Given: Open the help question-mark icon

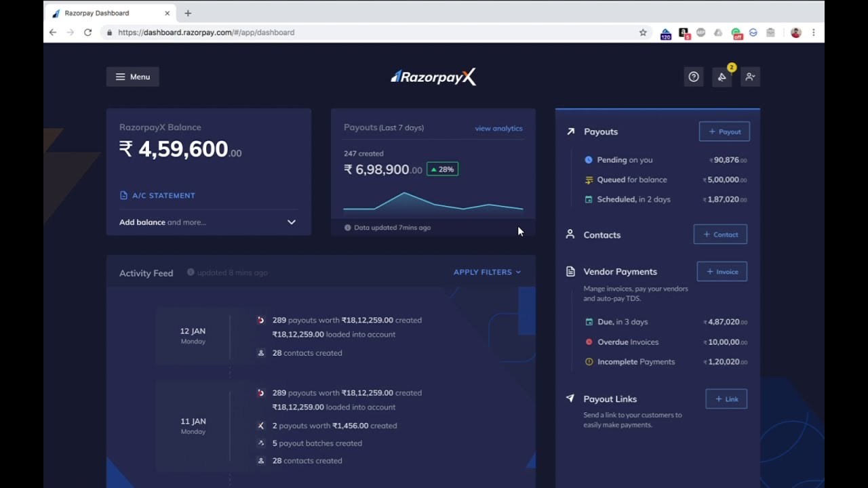Looking at the screenshot, I should (694, 77).
